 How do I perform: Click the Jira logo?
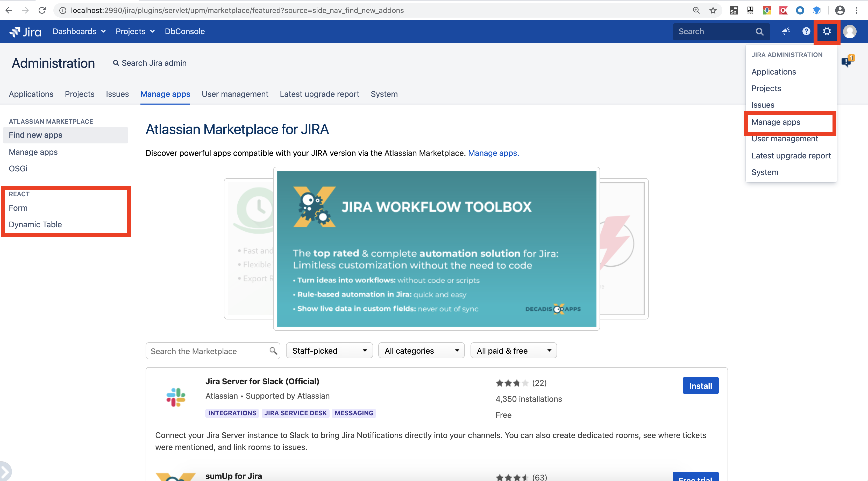tap(25, 32)
